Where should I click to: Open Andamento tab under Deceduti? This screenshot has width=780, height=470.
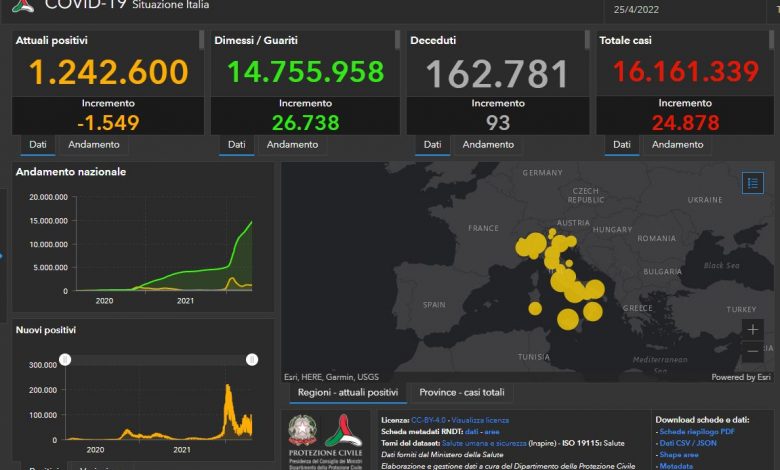[x=488, y=145]
